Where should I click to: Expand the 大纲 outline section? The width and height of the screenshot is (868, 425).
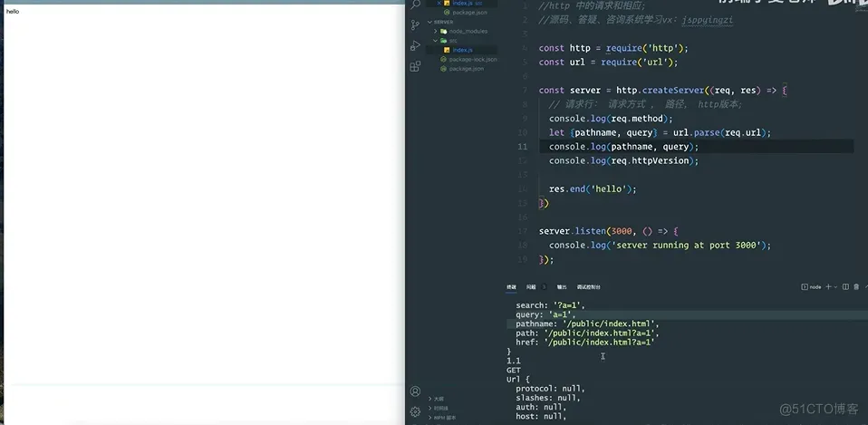[x=436, y=399]
